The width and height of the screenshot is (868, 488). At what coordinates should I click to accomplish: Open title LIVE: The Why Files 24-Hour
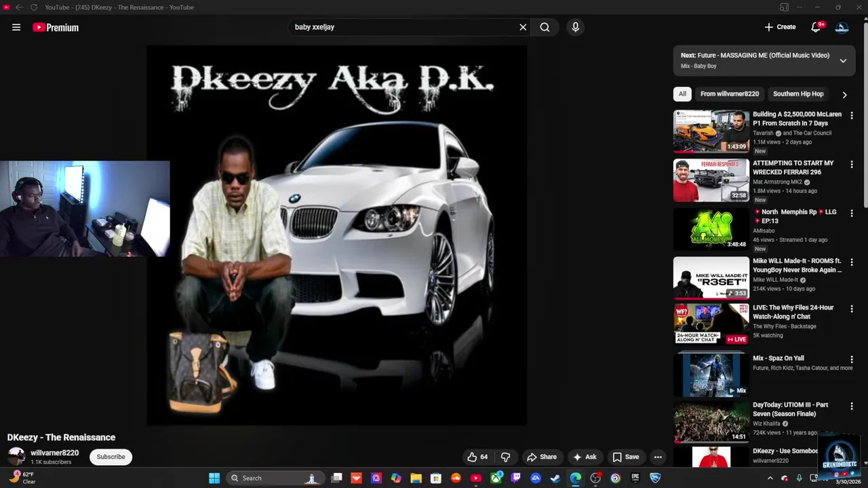pos(793,312)
